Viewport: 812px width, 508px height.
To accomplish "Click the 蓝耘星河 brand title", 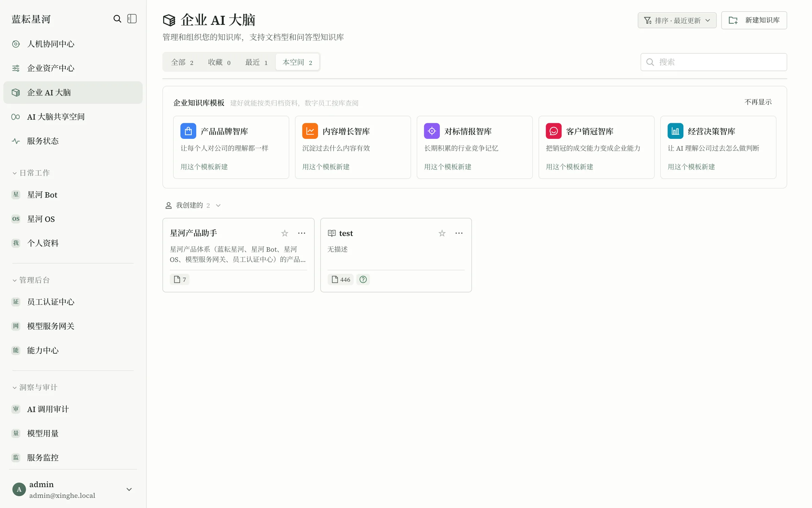I will (31, 19).
